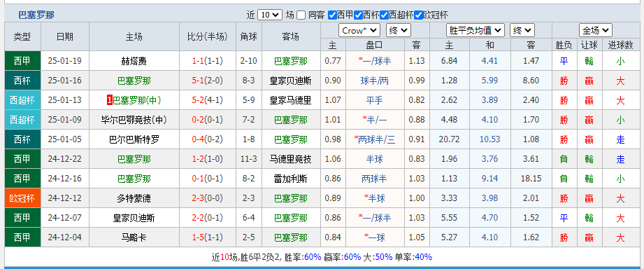Screen dimensions: 644x269
Task: Click draw odds 10.53
Action: (489, 140)
